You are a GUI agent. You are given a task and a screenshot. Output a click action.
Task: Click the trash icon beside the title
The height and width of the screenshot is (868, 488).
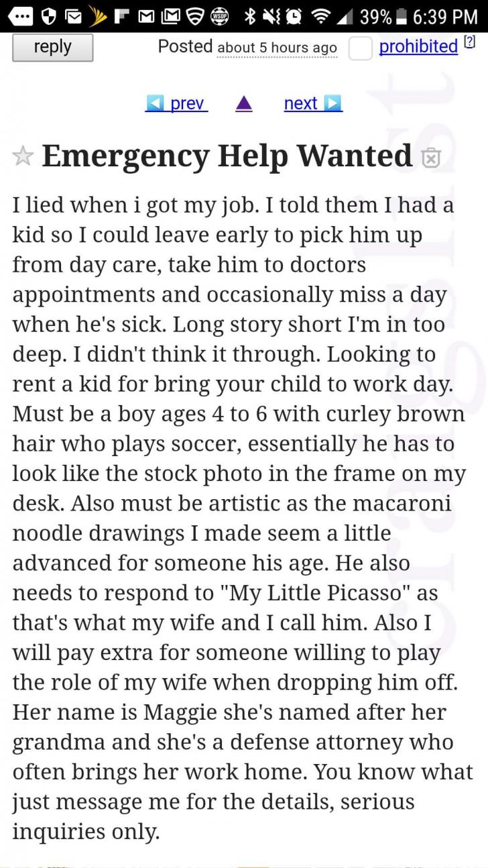coord(430,158)
